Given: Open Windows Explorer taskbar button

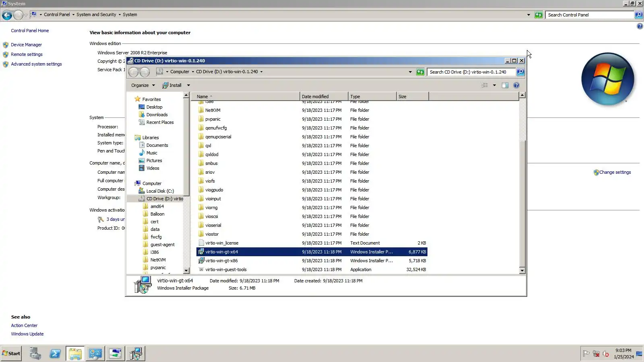Looking at the screenshot, I should pyautogui.click(x=75, y=354).
